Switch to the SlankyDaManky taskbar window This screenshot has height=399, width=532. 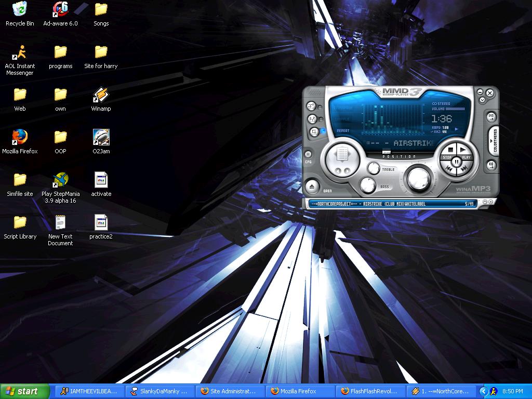(x=160, y=391)
